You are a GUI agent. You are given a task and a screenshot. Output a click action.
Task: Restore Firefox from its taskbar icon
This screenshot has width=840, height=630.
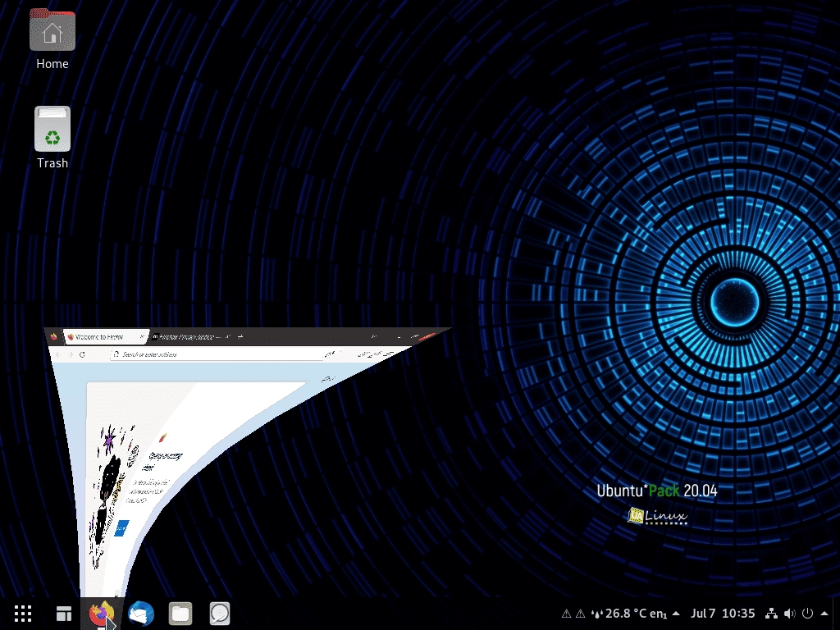point(102,614)
